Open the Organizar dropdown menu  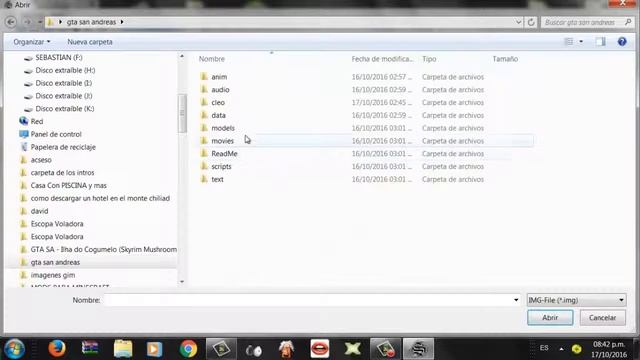pos(31,42)
